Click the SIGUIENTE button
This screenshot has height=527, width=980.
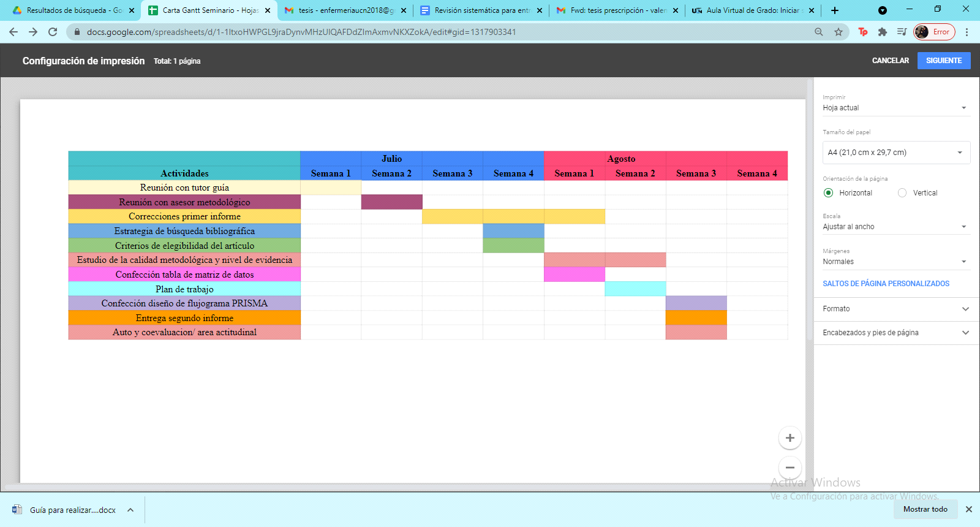coord(943,61)
